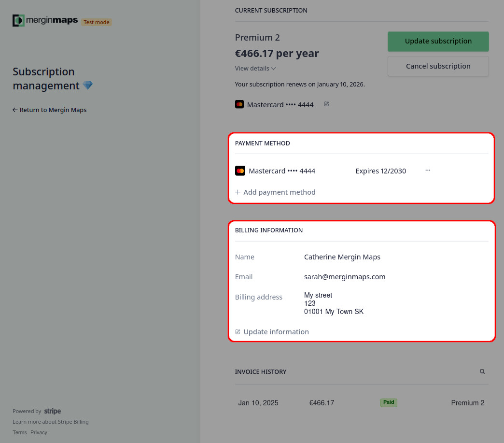Click Update information link
This screenshot has width=504, height=443.
pyautogui.click(x=272, y=332)
